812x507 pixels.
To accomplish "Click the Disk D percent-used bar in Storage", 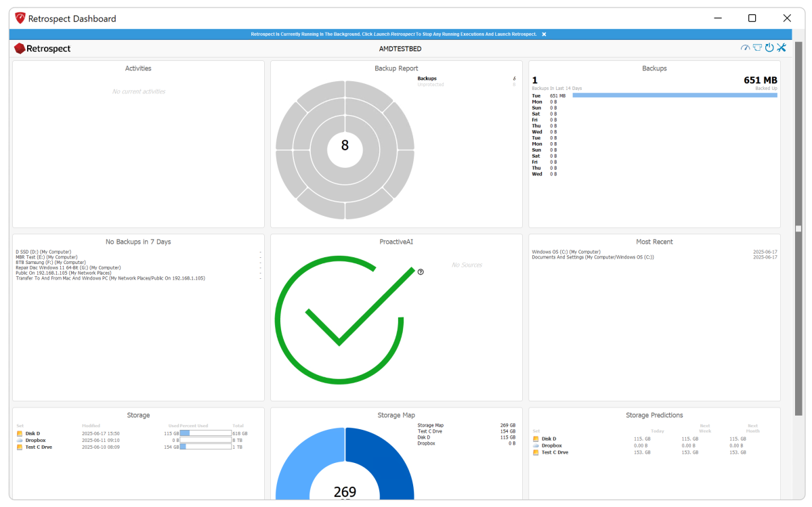I will tap(206, 433).
